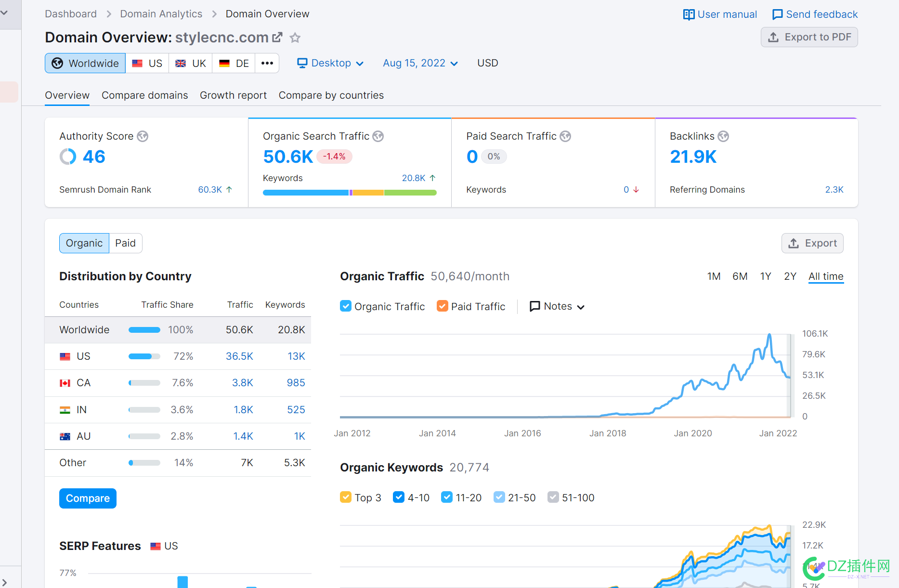Click the Worldwide traffic share bar

coord(144,330)
